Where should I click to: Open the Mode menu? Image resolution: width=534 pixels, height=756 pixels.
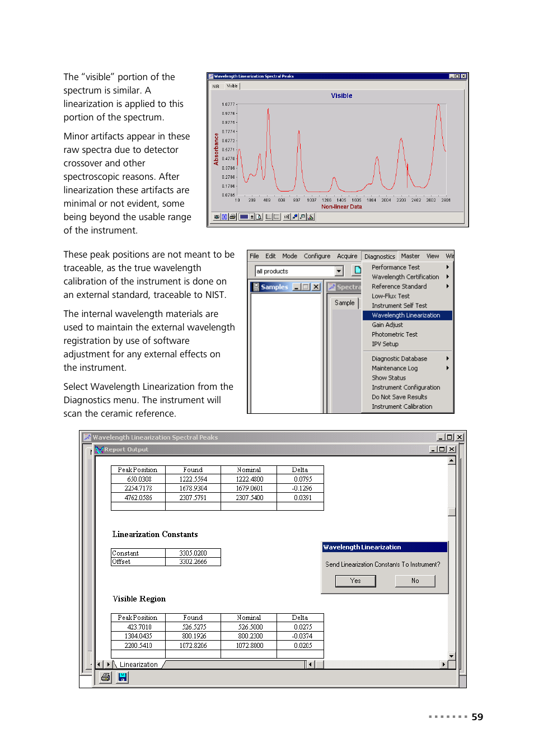point(289,256)
